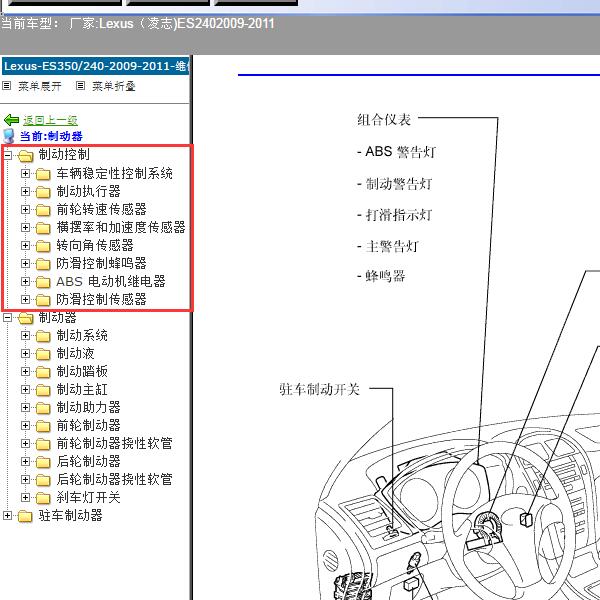Expand the 制动执行器 node
This screenshot has height=600, width=600.
coord(25,191)
